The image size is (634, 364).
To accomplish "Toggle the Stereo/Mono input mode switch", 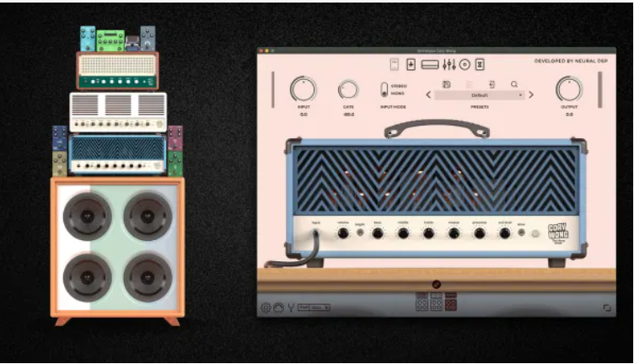I will click(x=384, y=89).
